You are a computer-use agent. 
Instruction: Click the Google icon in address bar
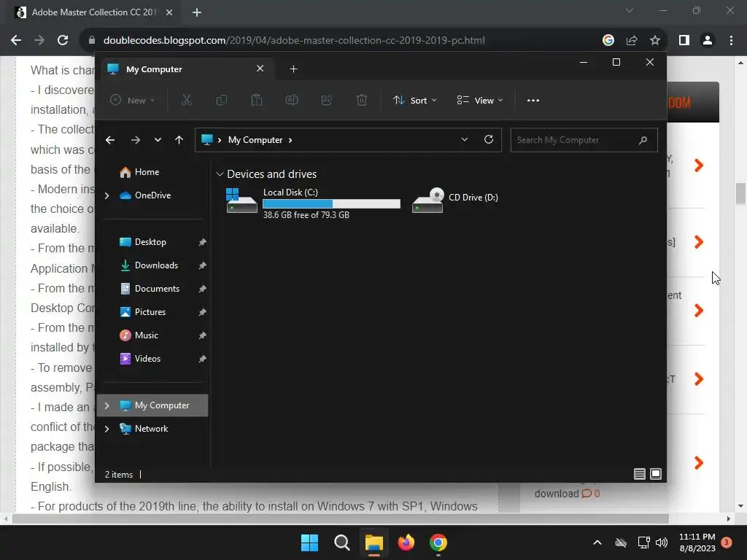[608, 41]
